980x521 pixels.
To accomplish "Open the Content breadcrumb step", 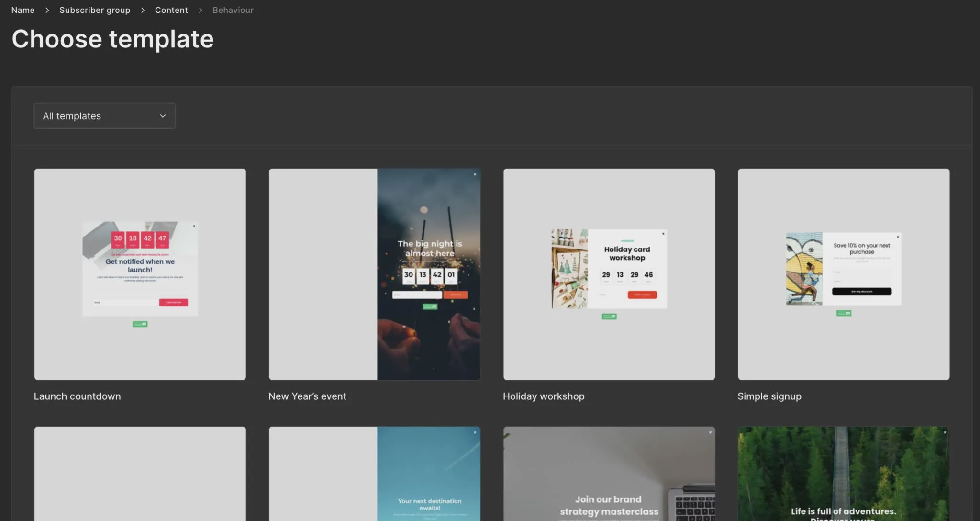I will pos(171,10).
